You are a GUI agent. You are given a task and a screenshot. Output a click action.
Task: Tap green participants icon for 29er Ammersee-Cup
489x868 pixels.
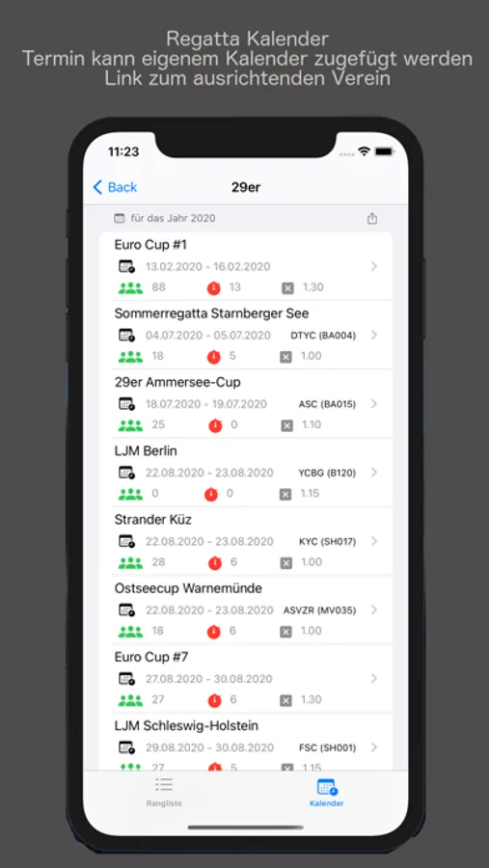pyautogui.click(x=131, y=425)
